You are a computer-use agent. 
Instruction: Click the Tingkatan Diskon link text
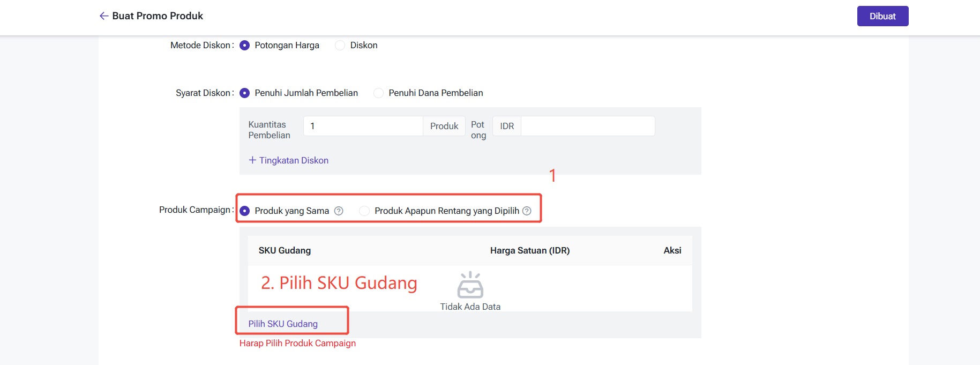(x=294, y=160)
